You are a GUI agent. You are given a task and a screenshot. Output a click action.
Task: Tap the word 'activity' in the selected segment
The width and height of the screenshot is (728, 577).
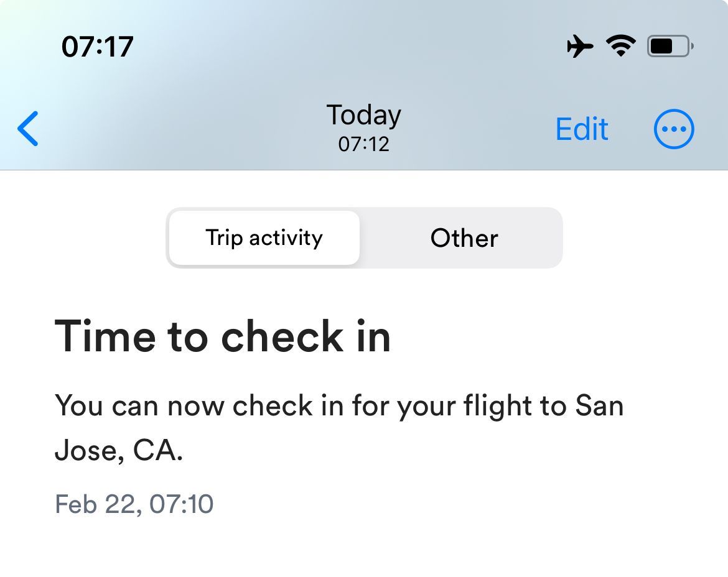[x=286, y=238]
